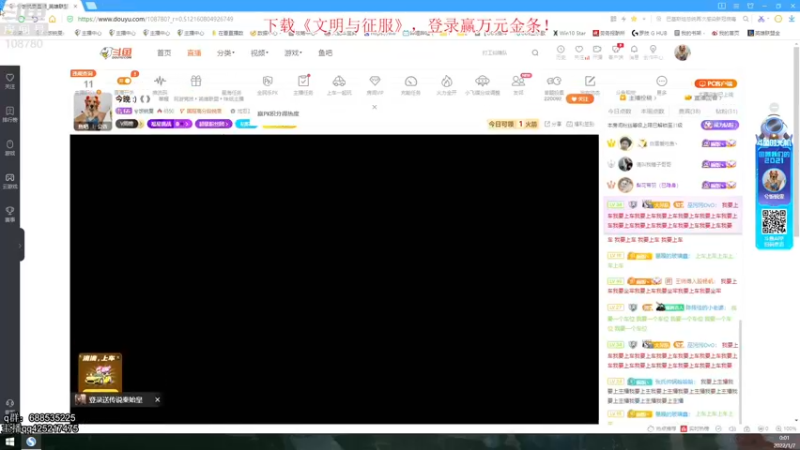The height and width of the screenshot is (450, 800).
Task: Open the 直播 live tab
Action: [194, 53]
